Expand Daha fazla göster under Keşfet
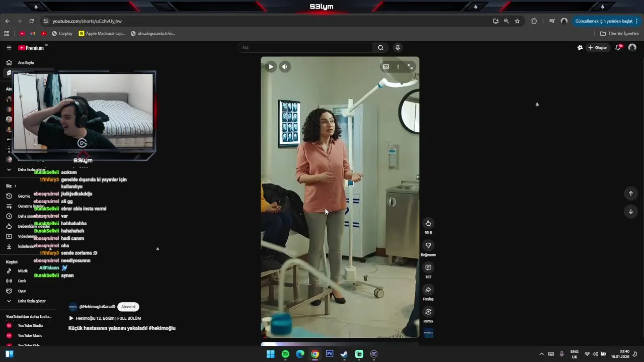 point(26,301)
